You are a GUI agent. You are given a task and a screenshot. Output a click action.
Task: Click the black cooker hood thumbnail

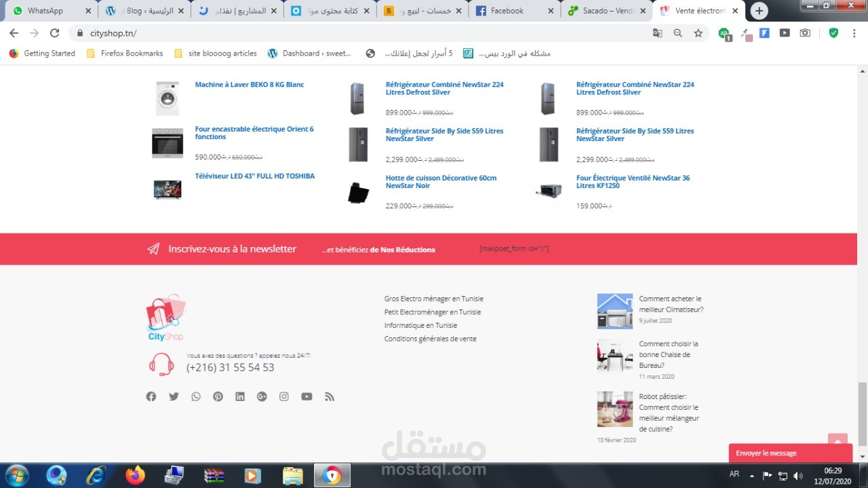[358, 193]
